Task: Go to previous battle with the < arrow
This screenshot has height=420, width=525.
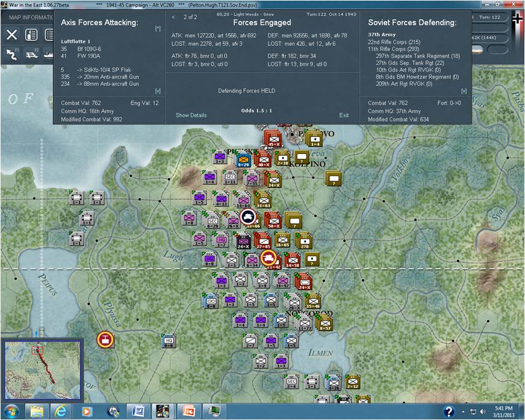Action: pos(173,17)
